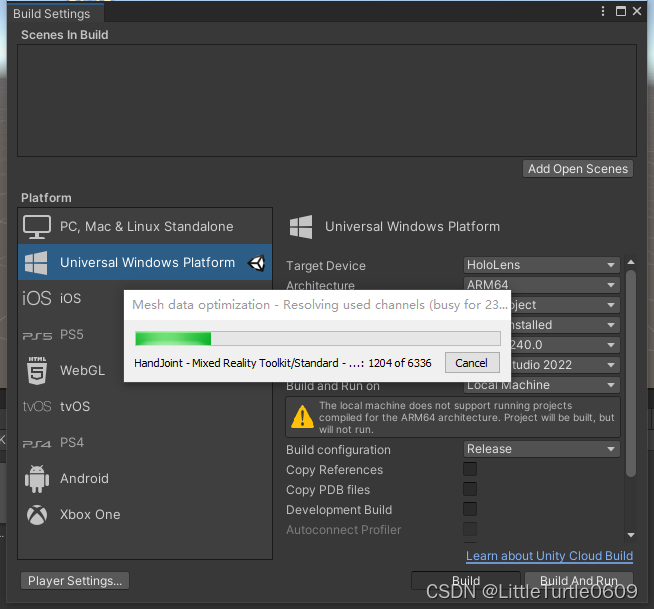Click the 'Platform' heading
This screenshot has height=609, width=654.
pos(46,198)
